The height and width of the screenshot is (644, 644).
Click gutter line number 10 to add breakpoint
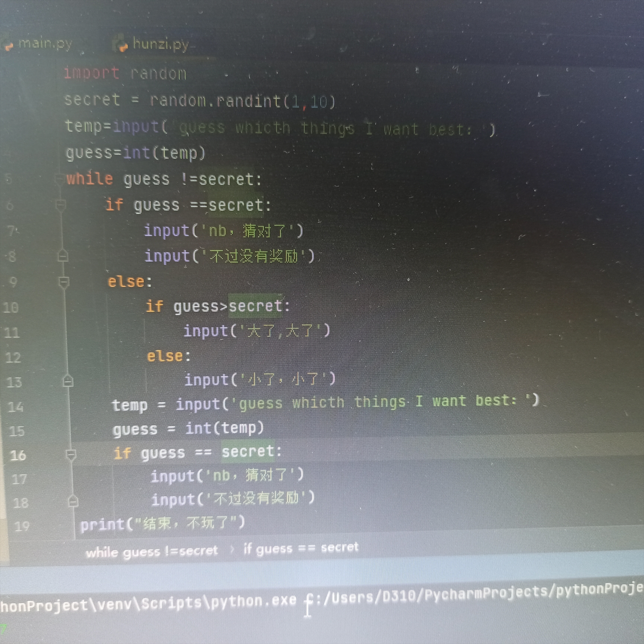pyautogui.click(x=10, y=307)
